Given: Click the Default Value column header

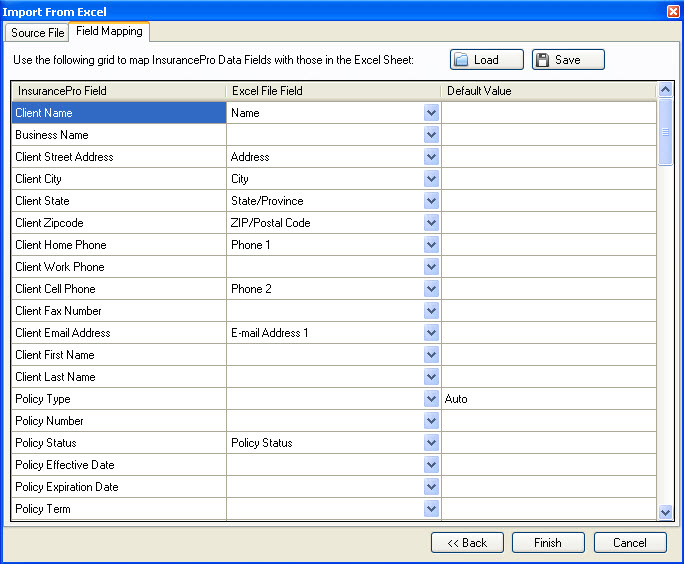Looking at the screenshot, I should (549, 91).
